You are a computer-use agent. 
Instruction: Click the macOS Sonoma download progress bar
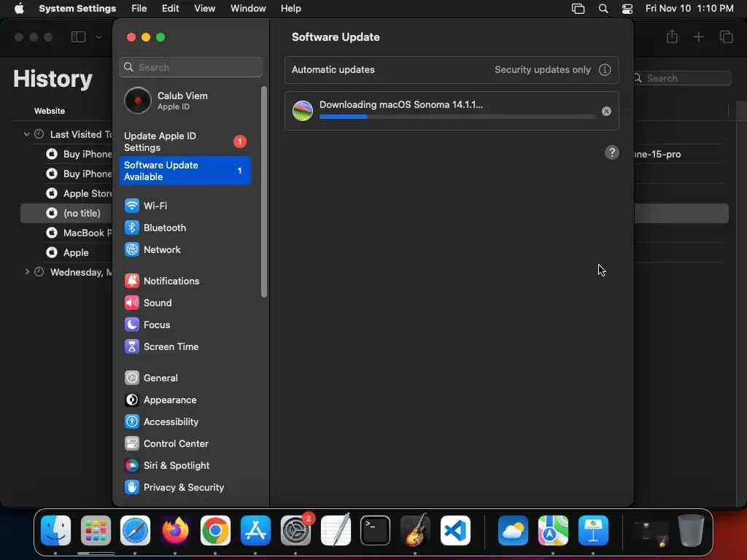pos(457,117)
